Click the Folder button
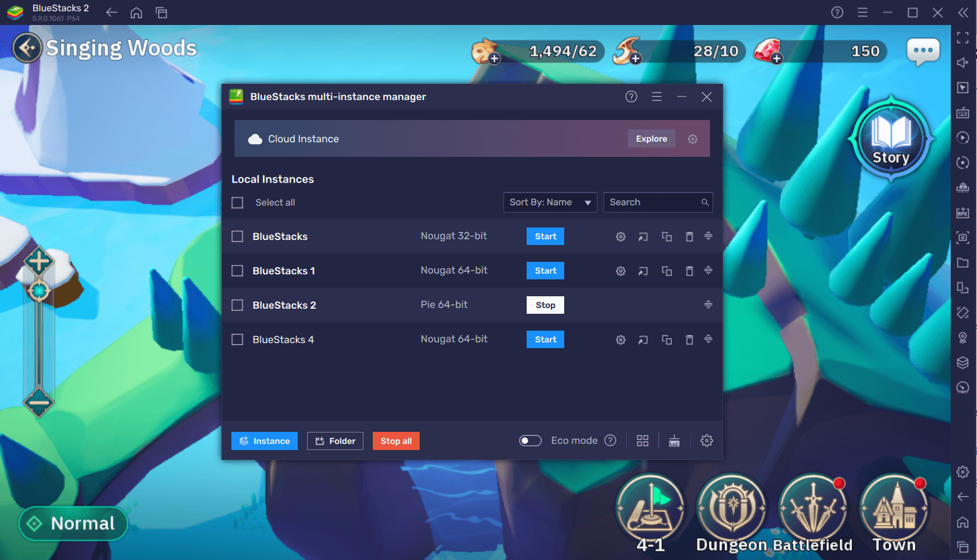The height and width of the screenshot is (560, 977). [335, 441]
